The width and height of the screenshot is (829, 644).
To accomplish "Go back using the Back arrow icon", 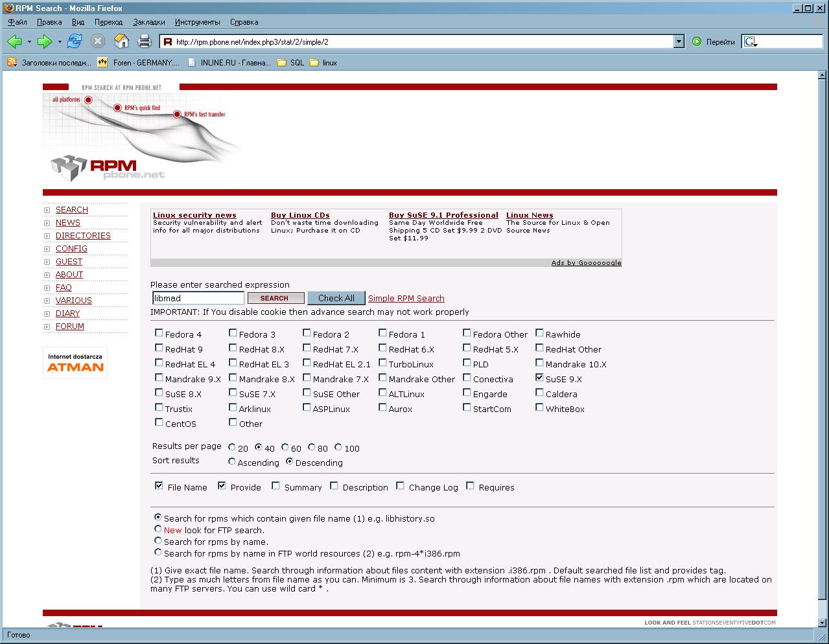I will (14, 41).
